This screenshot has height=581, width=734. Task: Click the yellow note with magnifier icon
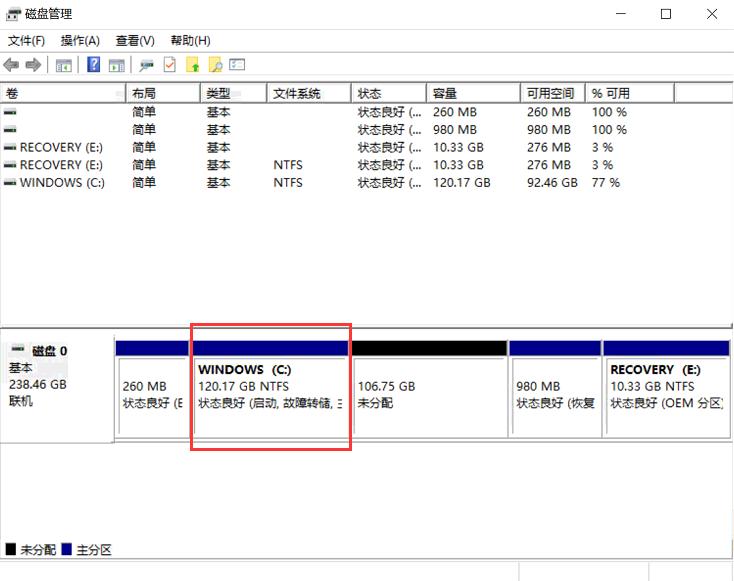coord(215,65)
